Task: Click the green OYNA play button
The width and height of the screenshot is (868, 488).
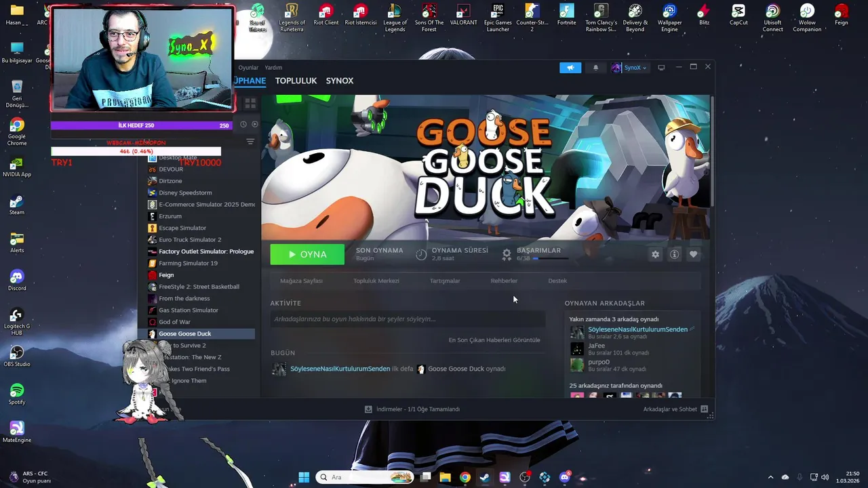Action: [x=307, y=254]
